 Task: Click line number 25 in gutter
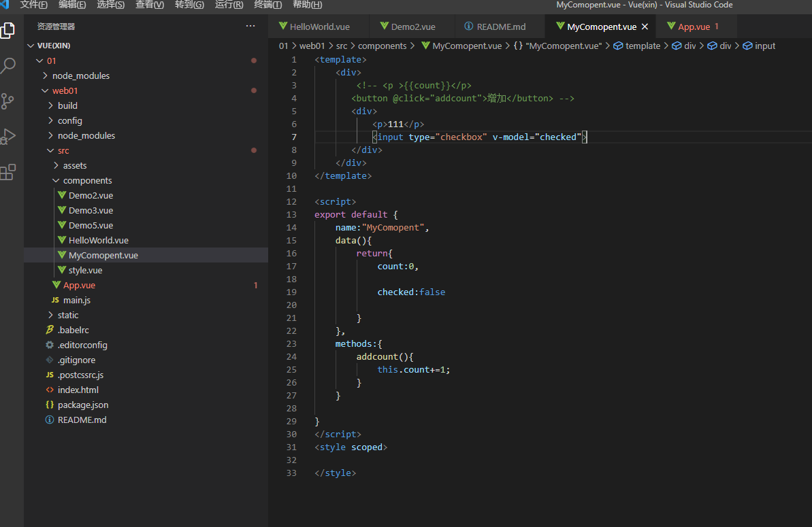click(x=291, y=370)
